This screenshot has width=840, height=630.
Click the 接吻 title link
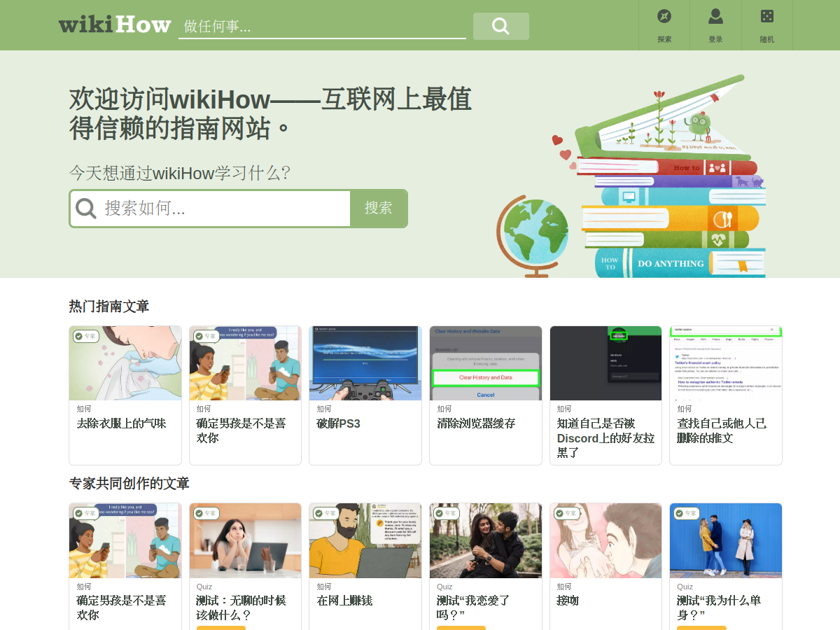pos(568,601)
